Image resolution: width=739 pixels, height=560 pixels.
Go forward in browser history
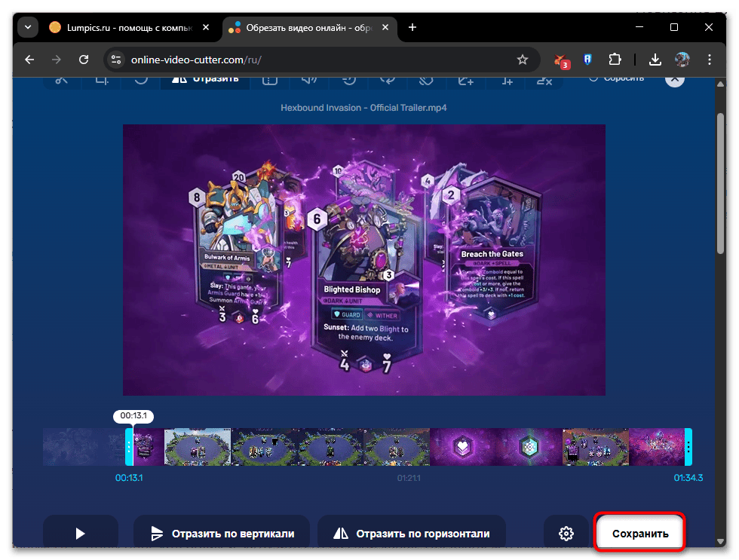pos(57,60)
